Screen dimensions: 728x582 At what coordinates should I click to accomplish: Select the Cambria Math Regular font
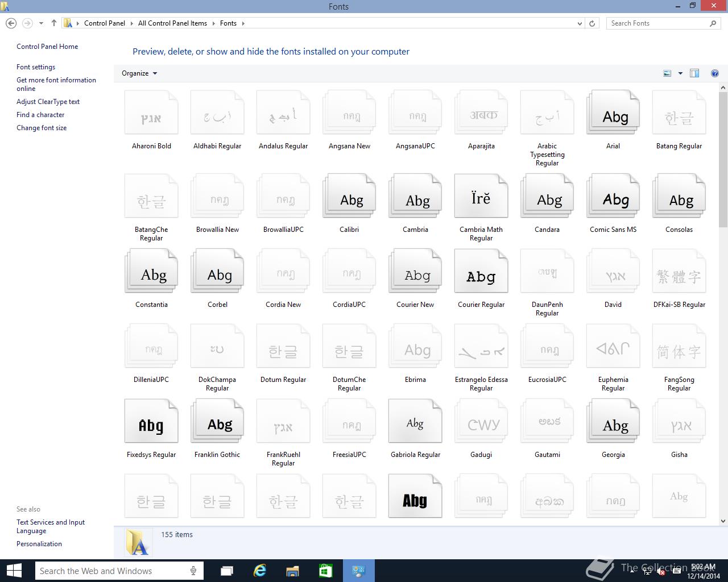point(481,197)
